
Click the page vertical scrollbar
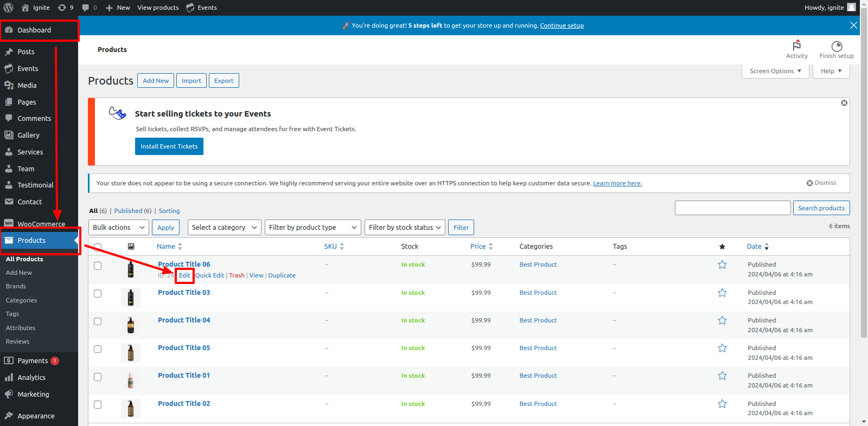864,173
